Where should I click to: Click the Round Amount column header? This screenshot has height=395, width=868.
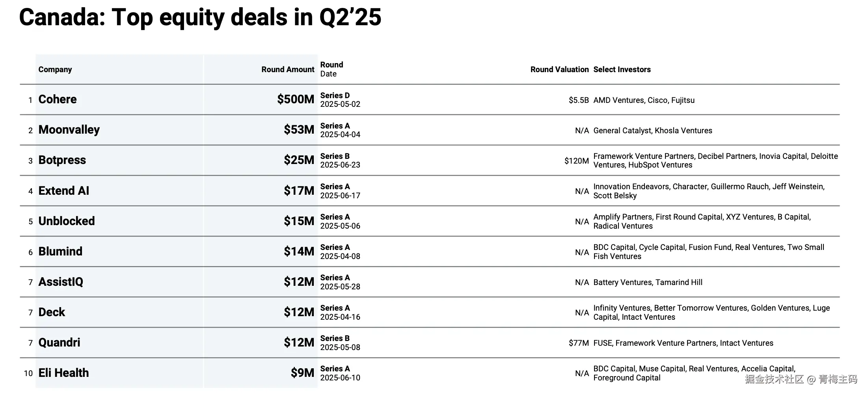288,70
